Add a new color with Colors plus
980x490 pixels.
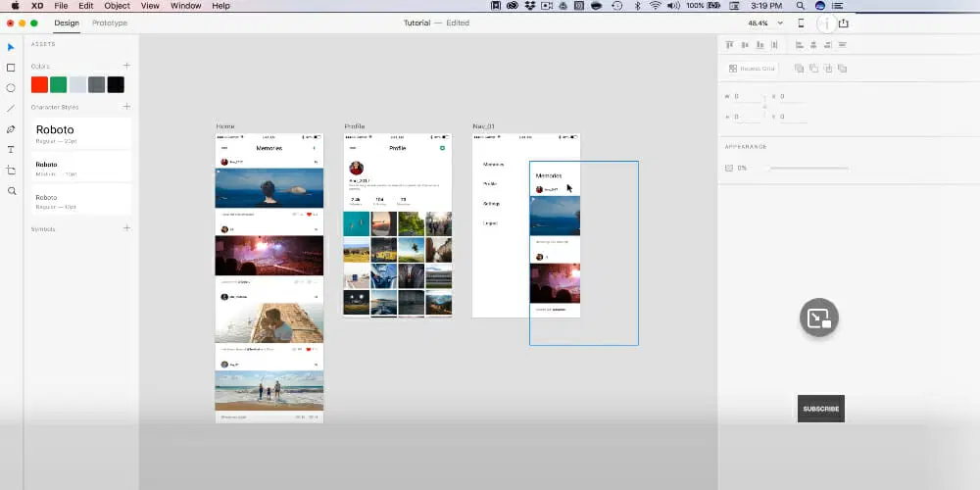[126, 66]
